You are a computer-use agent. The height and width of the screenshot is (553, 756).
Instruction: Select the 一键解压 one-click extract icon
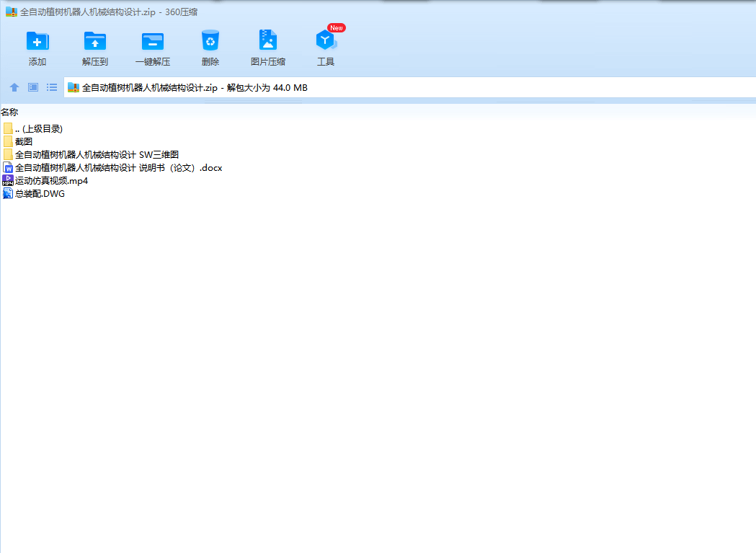[153, 41]
